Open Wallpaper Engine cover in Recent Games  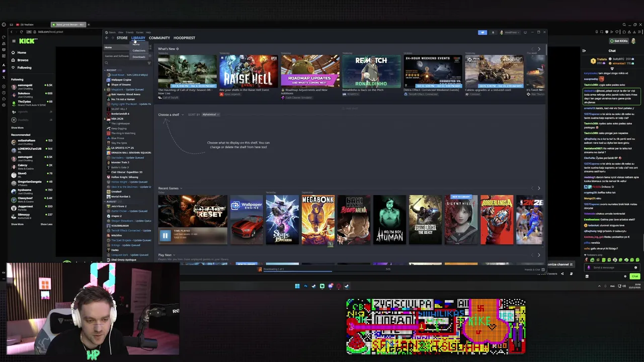pyautogui.click(x=247, y=220)
